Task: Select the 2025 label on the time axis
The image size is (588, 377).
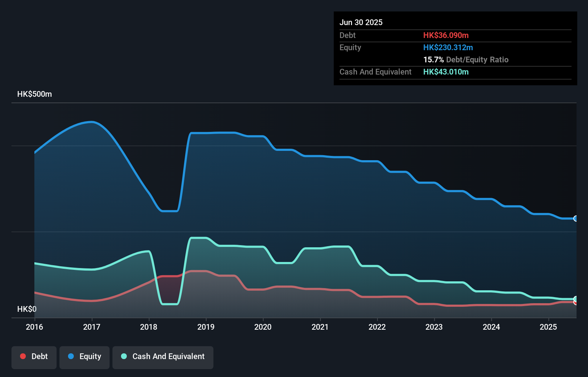Action: pos(548,327)
